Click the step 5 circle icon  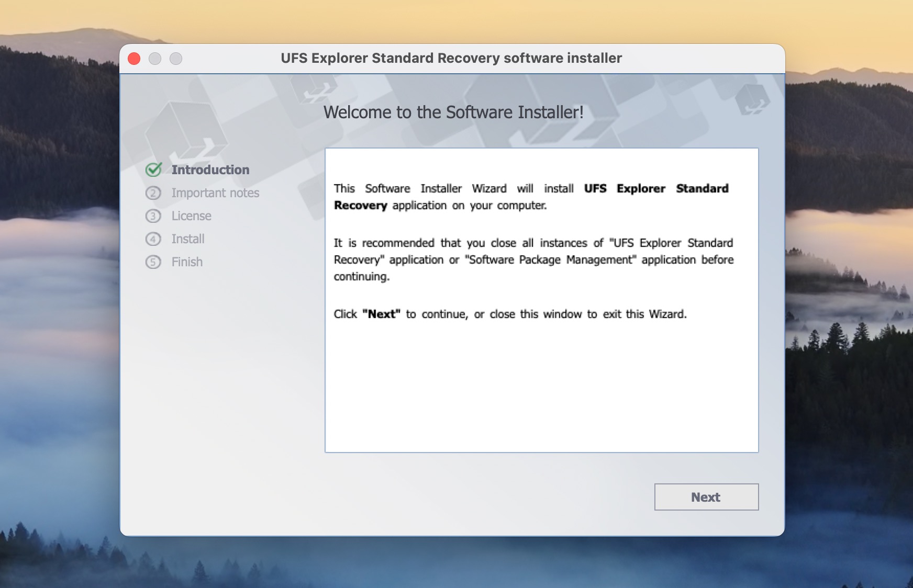153,262
